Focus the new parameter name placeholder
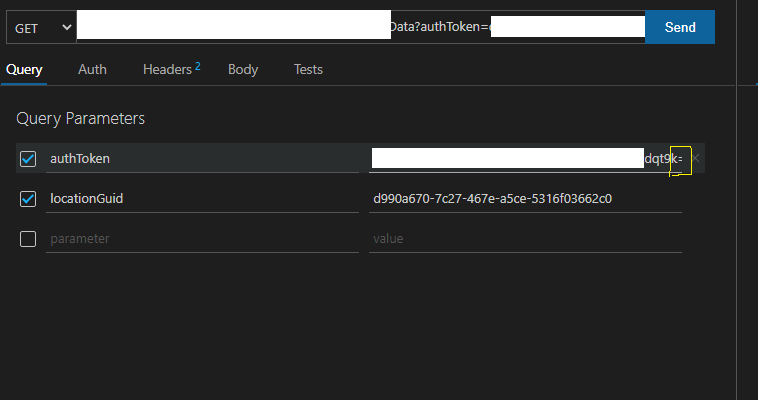The image size is (758, 400). [x=202, y=239]
